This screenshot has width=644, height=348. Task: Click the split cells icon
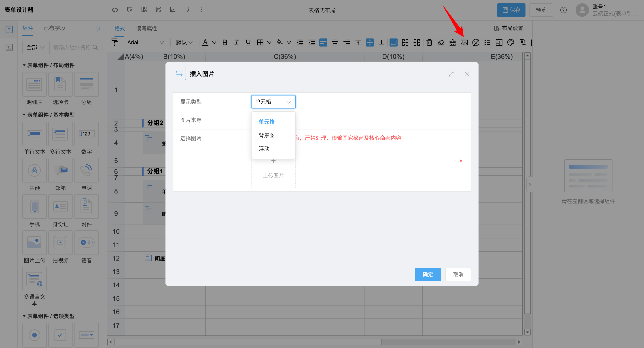417,42
